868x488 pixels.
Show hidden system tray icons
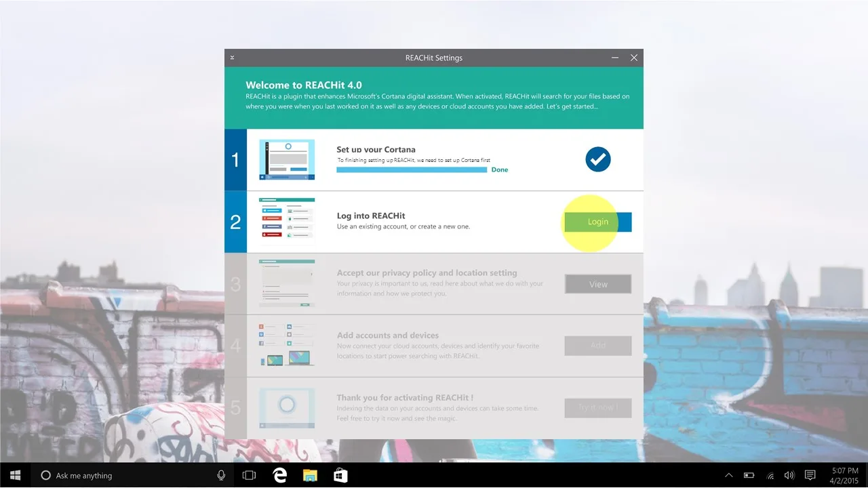[x=729, y=475]
